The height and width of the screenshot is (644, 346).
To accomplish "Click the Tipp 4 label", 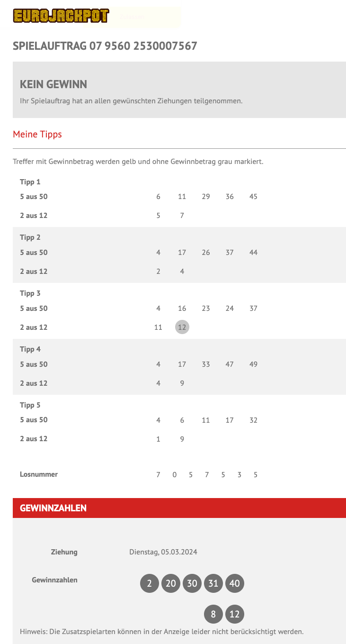I will [30, 349].
